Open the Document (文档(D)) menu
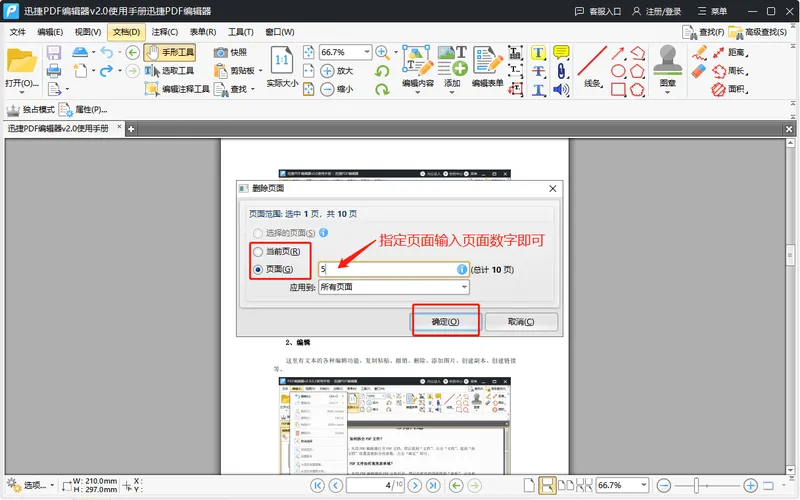800x500 pixels. pyautogui.click(x=126, y=32)
